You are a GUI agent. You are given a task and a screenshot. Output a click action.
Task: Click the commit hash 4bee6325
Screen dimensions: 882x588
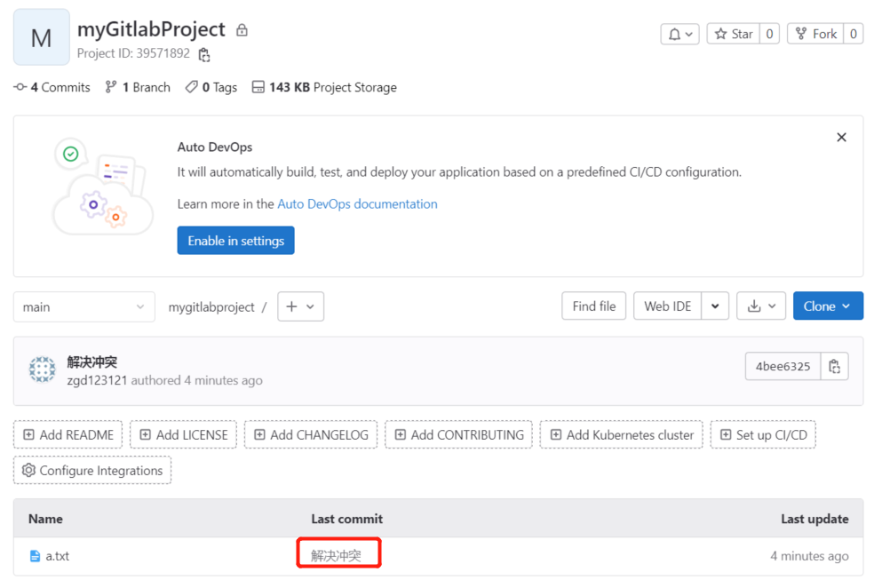(x=783, y=366)
